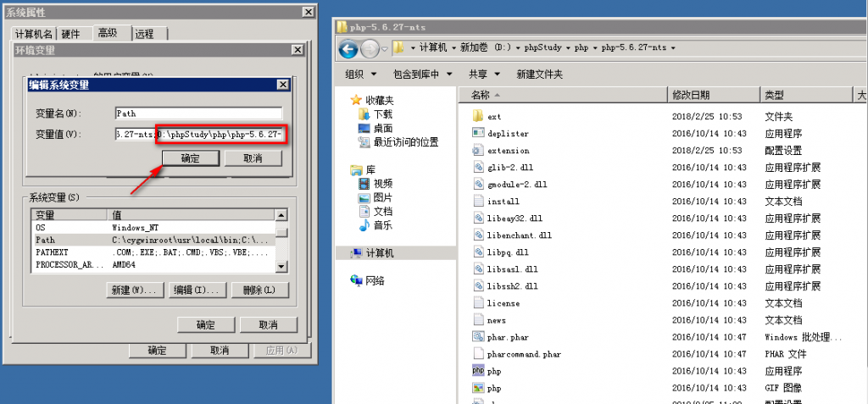Click the pharcommand.phar file icon
The image size is (868, 404).
click(478, 354)
